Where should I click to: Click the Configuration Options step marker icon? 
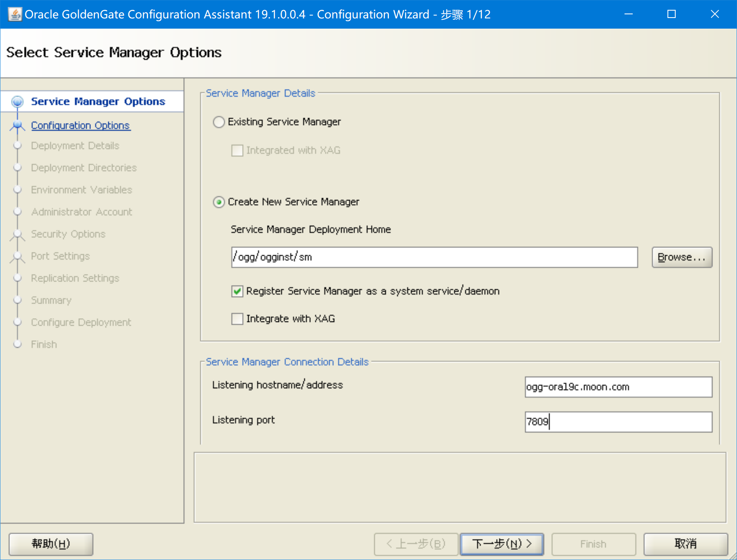(x=18, y=126)
